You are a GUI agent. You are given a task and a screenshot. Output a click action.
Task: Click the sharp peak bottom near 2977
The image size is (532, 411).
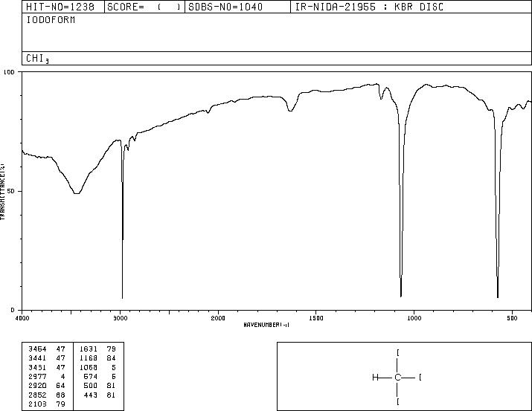[x=122, y=297]
